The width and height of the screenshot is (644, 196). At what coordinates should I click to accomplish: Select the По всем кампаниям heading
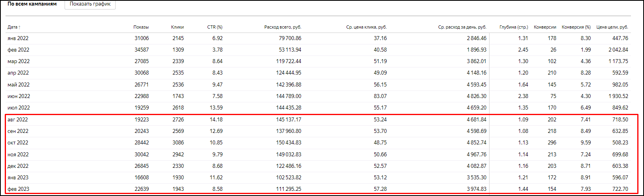point(32,4)
